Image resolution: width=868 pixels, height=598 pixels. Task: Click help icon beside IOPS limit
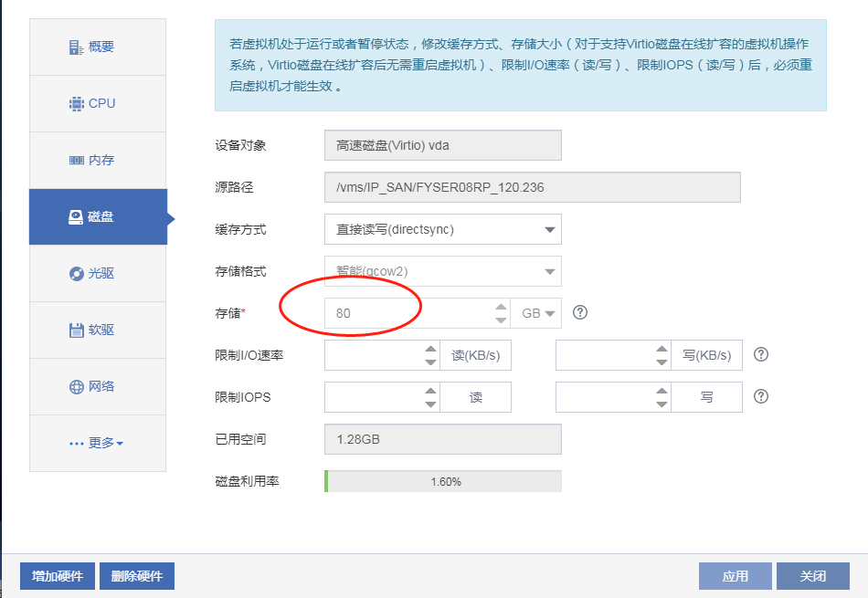(x=760, y=397)
